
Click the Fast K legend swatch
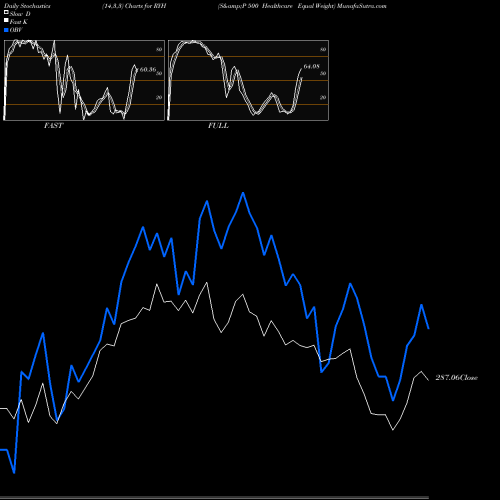tap(6, 21)
